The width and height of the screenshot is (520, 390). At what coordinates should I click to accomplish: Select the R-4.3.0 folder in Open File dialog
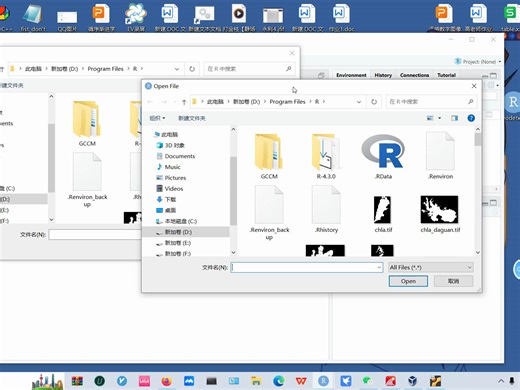click(x=326, y=156)
